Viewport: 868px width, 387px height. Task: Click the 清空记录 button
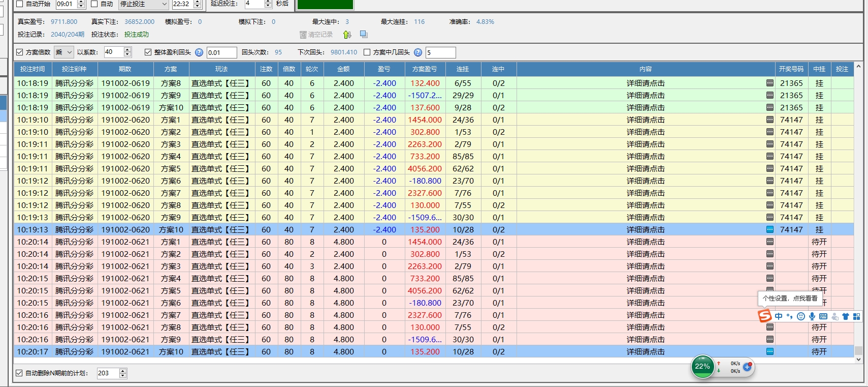[x=316, y=35]
